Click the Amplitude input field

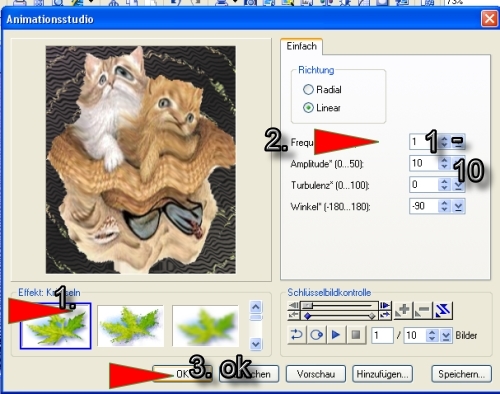pyautogui.click(x=424, y=163)
